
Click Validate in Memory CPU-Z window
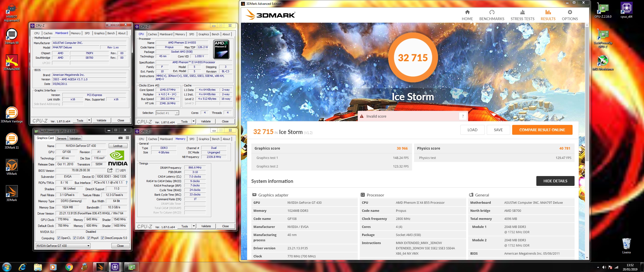click(206, 226)
